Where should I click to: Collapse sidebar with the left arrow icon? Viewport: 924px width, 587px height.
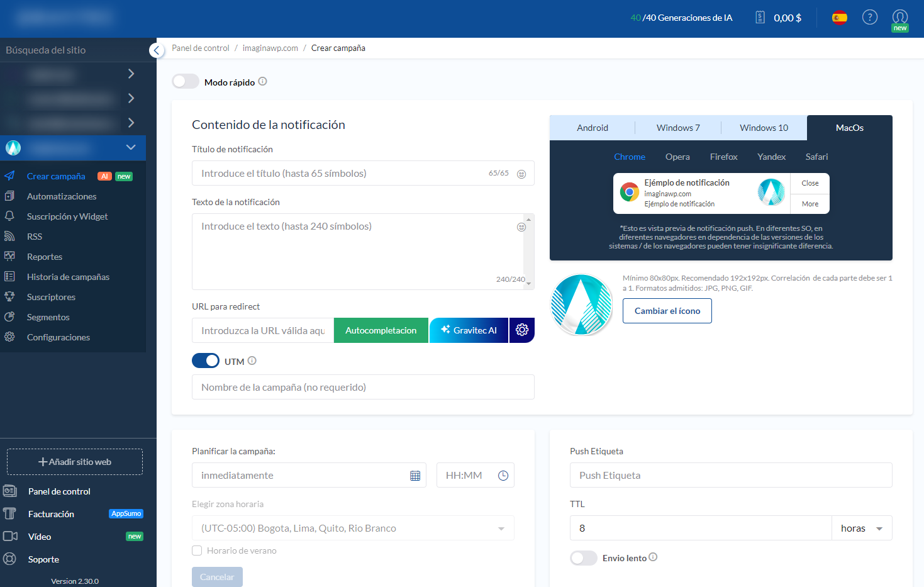(157, 50)
